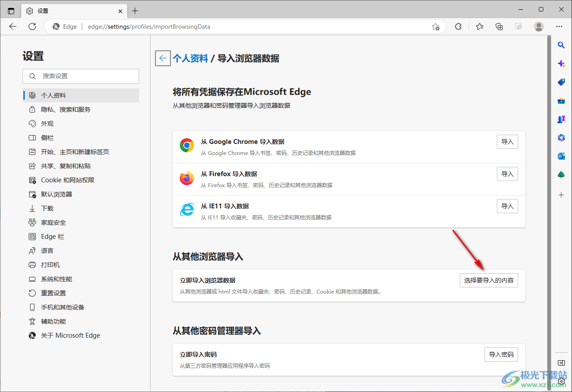Follow the 个人资料 breadcrumb link

pyautogui.click(x=190, y=58)
